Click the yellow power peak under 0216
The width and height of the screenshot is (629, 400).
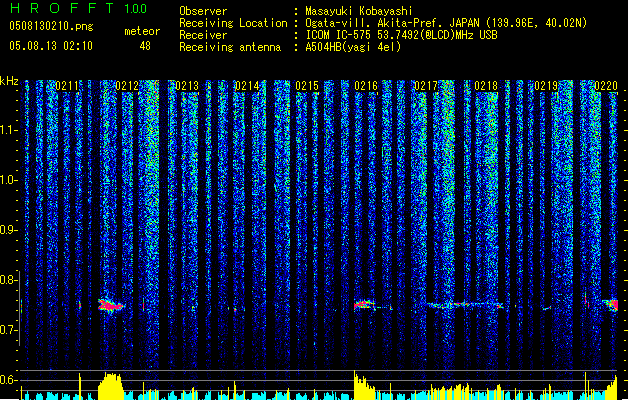click(x=363, y=386)
